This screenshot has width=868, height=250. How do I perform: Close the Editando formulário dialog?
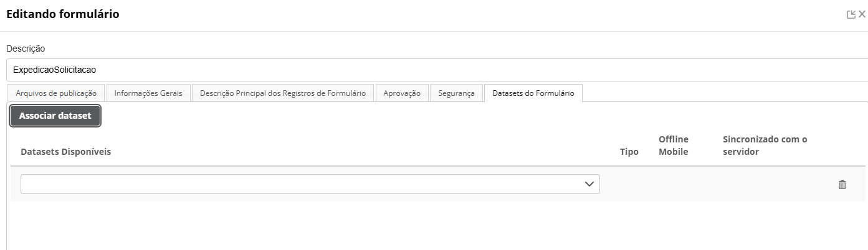[862, 14]
